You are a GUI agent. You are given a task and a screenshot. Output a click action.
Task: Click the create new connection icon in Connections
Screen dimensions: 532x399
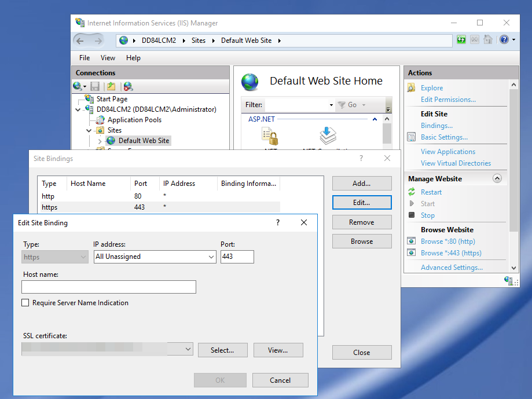click(78, 86)
